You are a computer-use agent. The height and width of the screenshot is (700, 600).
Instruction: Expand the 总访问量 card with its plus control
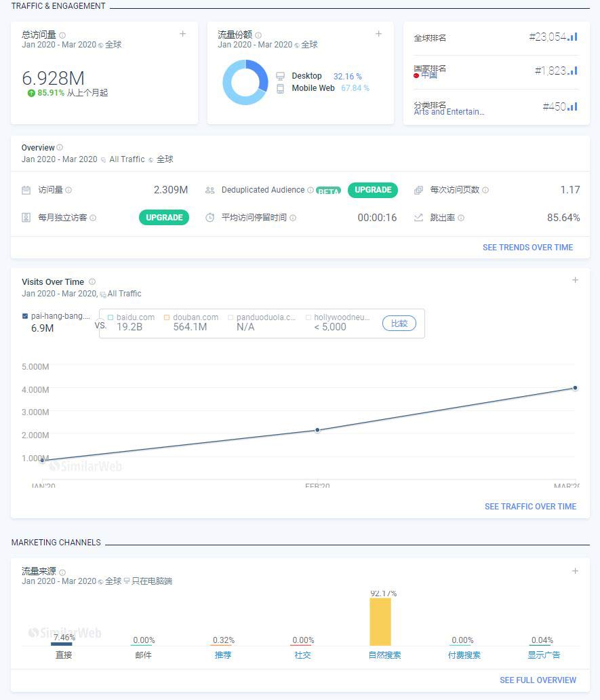[x=182, y=33]
